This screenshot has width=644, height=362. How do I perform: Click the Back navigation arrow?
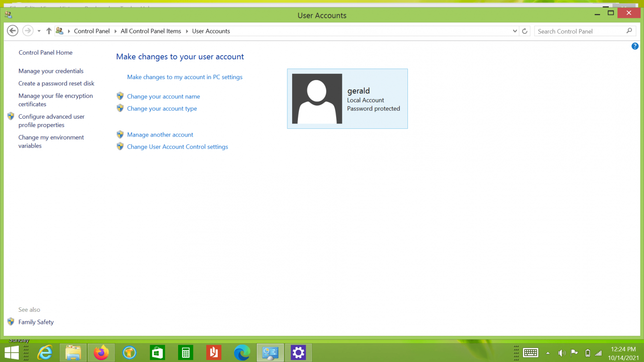coord(13,31)
